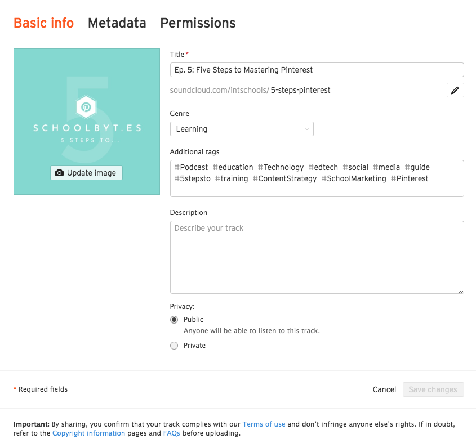Go to the Basic info tab

click(44, 23)
